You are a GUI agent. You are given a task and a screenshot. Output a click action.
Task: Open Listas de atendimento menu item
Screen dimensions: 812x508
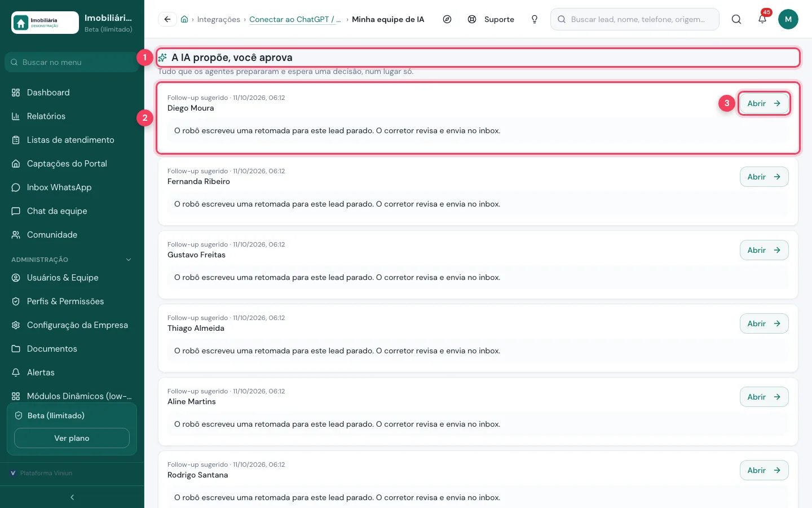[72, 140]
